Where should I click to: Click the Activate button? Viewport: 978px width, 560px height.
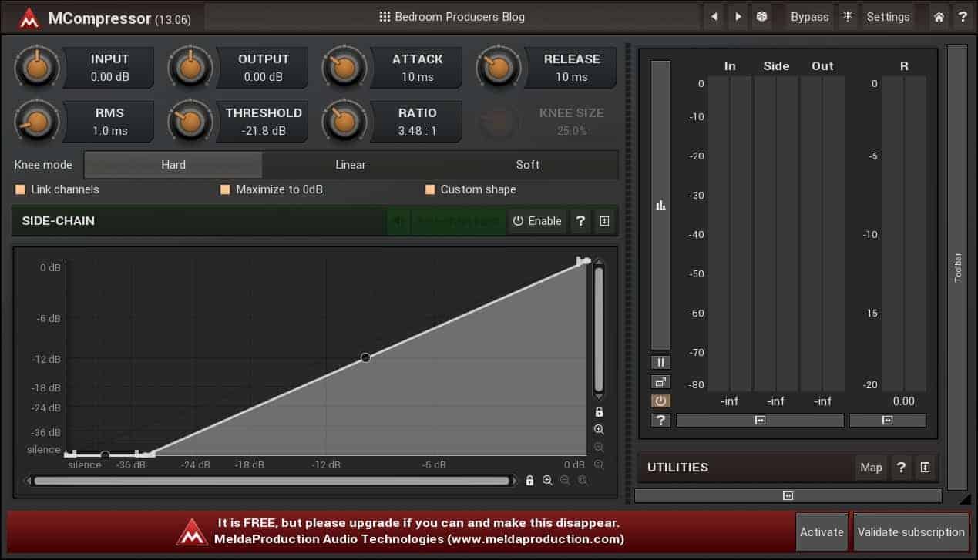pos(822,532)
